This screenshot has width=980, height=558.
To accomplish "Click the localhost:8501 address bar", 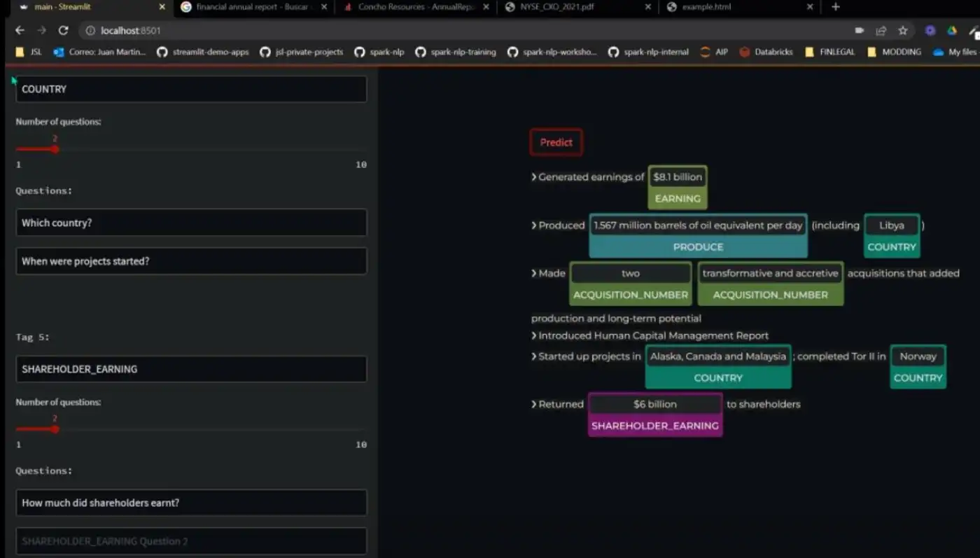I will tap(462, 30).
